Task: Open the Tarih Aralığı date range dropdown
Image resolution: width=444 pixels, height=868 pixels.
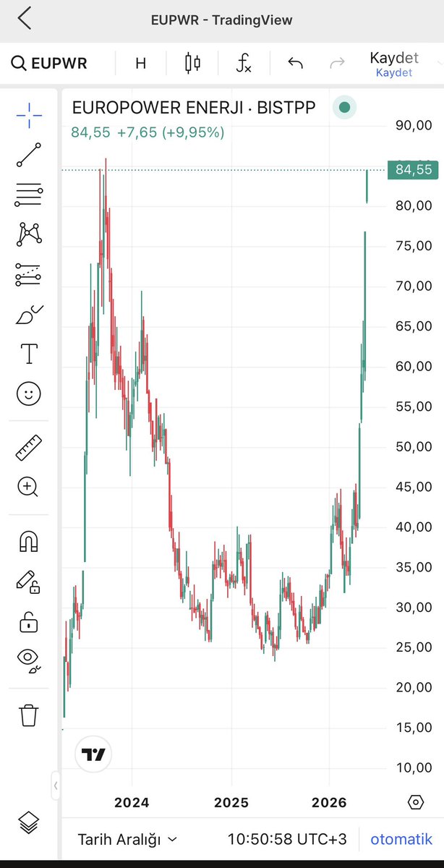Action: tap(127, 839)
